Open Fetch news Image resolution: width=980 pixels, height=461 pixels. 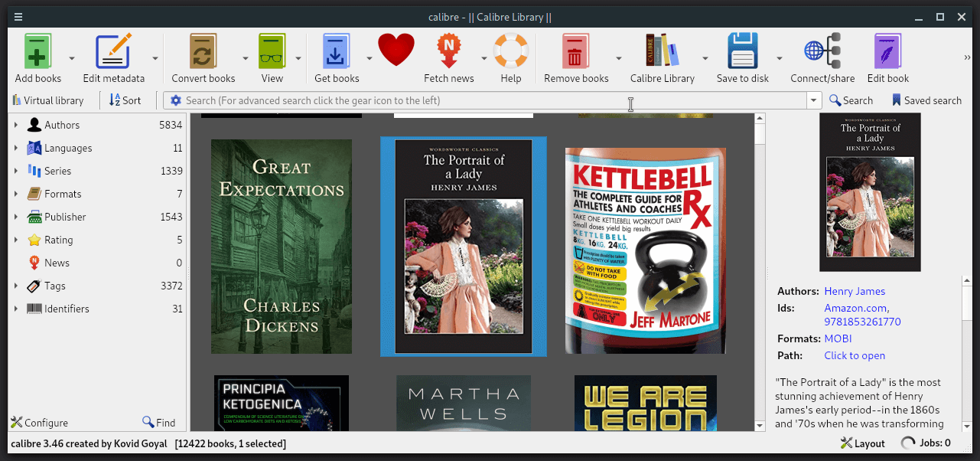(448, 52)
